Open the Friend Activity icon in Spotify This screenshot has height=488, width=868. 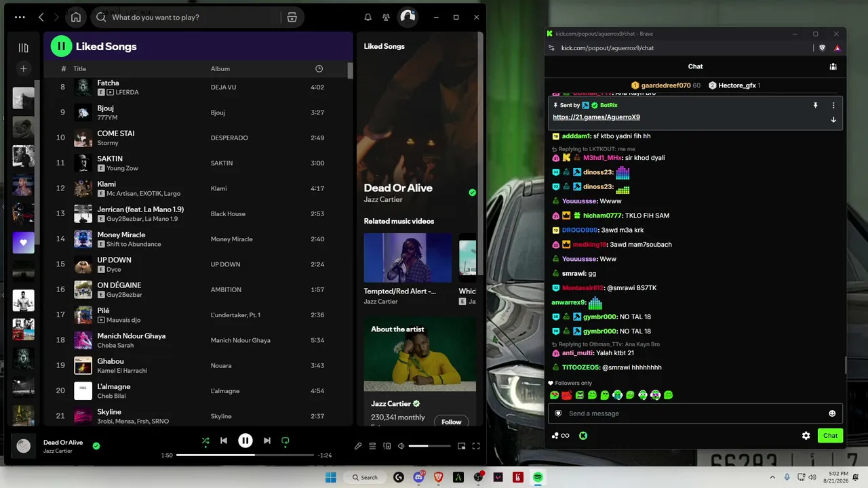[x=386, y=17]
